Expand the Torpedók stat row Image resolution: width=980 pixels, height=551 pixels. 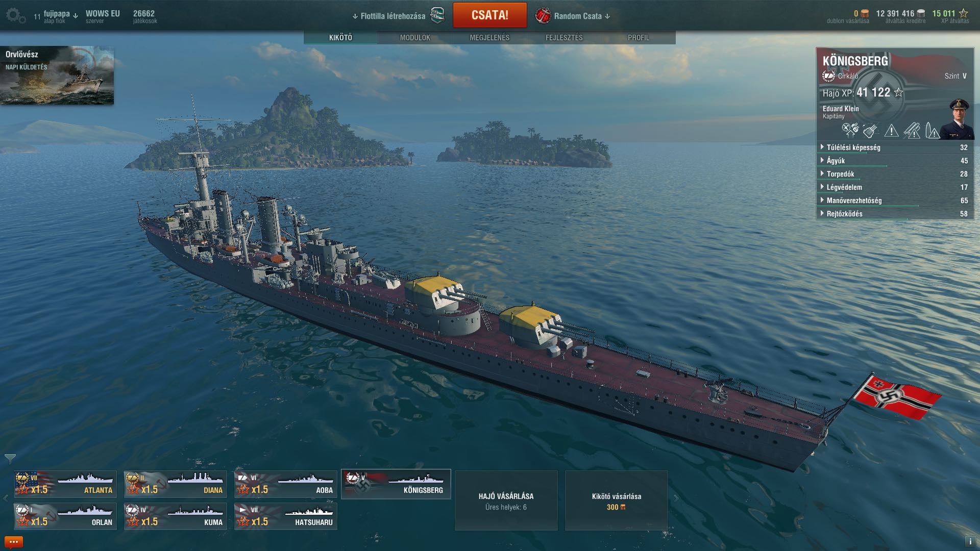click(x=895, y=174)
